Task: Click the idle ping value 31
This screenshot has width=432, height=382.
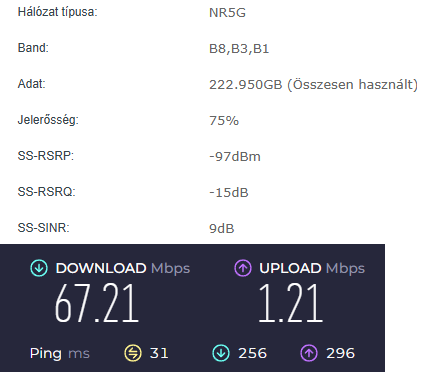Action: click(x=159, y=353)
